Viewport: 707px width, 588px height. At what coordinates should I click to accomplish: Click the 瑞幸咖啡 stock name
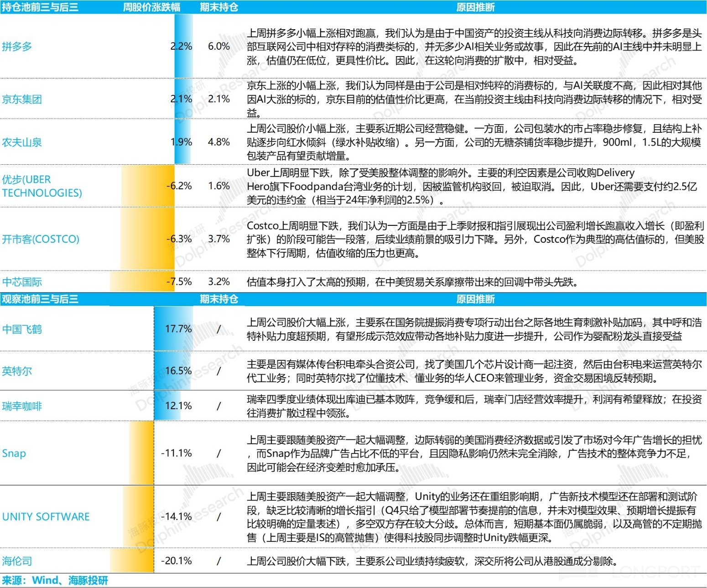click(x=22, y=406)
